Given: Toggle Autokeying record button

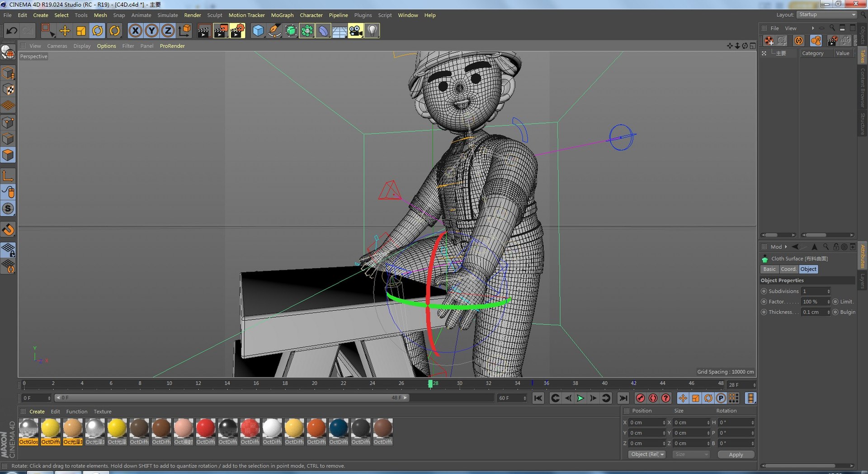Looking at the screenshot, I should pos(653,398).
